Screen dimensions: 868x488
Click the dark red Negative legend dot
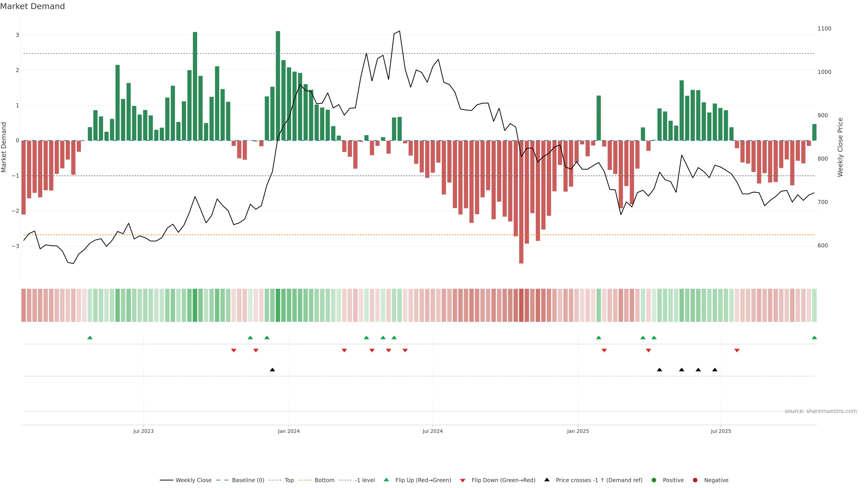pyautogui.click(x=695, y=480)
